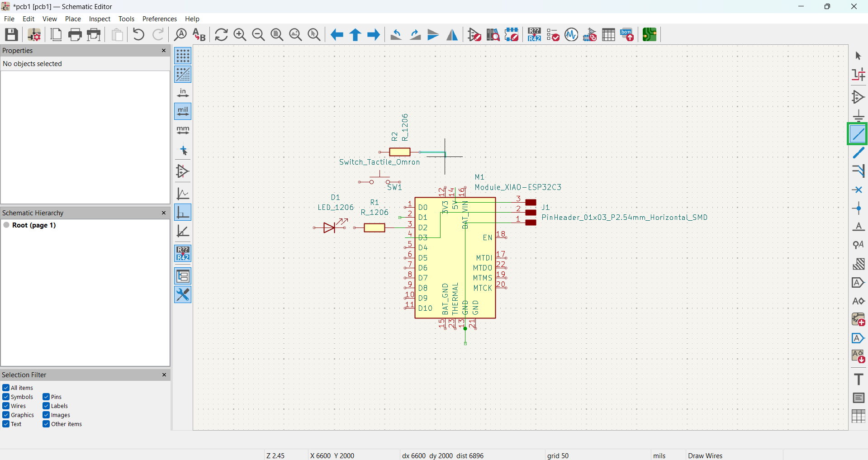868x460 pixels.
Task: Select Root (page 1) in hierarchy
Action: (34, 225)
